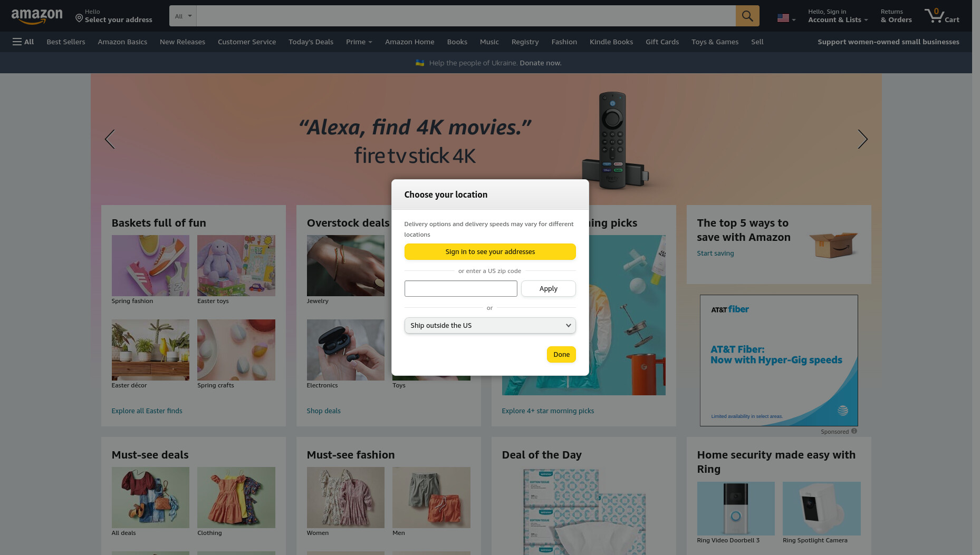980x555 pixels.
Task: Open the Easter toys thumbnail
Action: pos(236,266)
